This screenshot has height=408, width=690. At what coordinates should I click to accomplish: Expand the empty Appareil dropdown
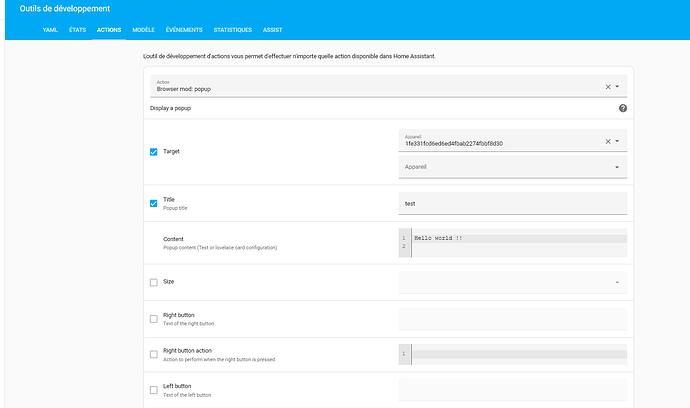(617, 167)
